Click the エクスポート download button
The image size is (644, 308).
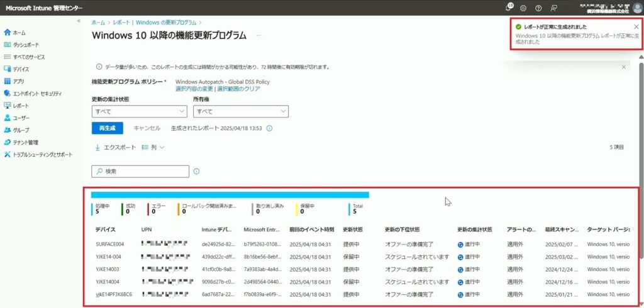116,147
